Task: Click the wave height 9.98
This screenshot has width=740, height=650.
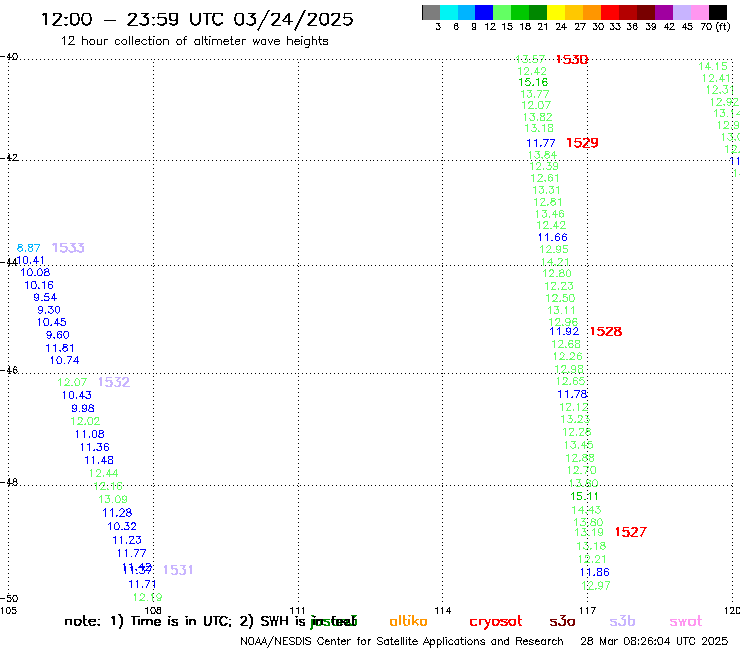Action: click(83, 408)
